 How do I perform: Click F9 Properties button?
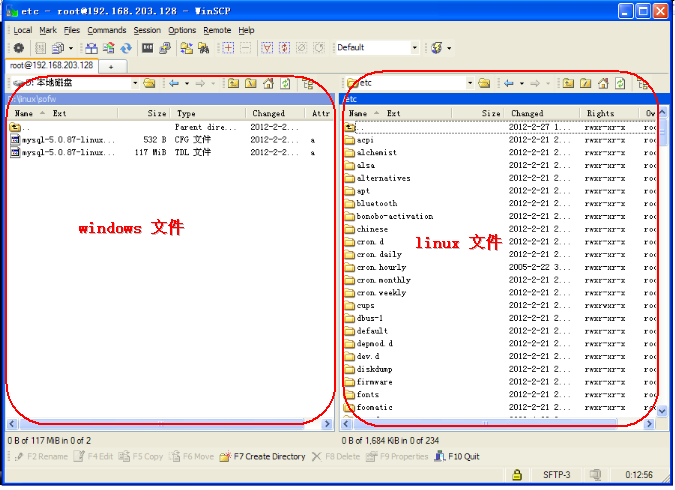[x=397, y=456]
